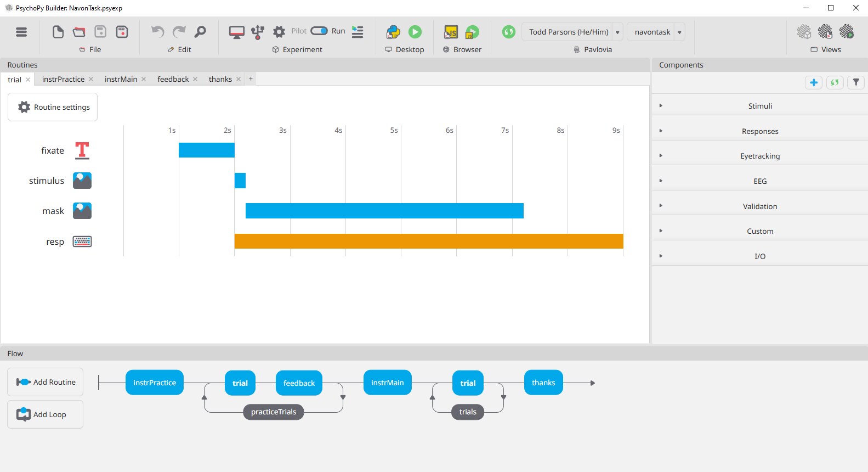This screenshot has height=472, width=868.
Task: Open Monitor Center icon
Action: pos(236,32)
